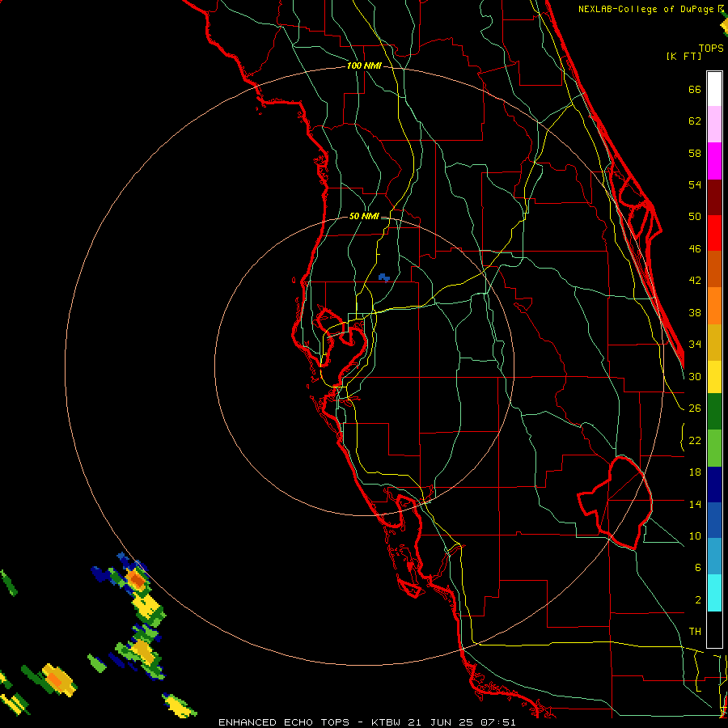The width and height of the screenshot is (728, 728).
Task: Click the 54 legend value
Action: (695, 184)
